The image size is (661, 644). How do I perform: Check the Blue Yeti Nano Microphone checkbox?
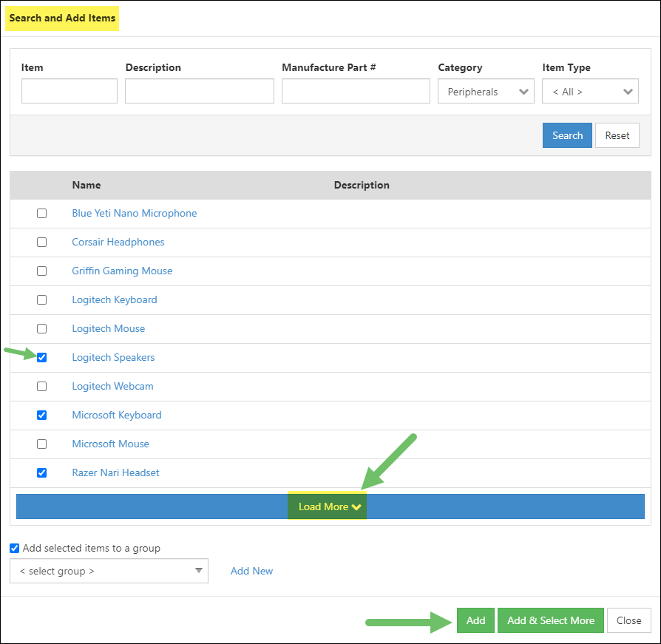41,213
